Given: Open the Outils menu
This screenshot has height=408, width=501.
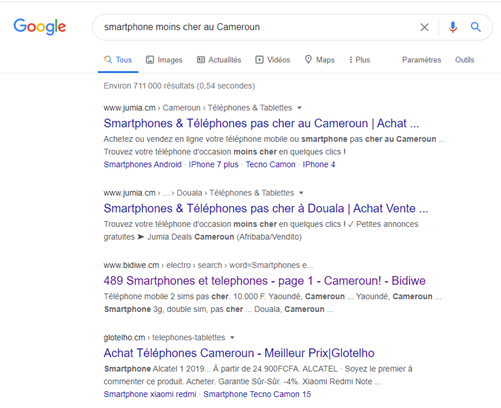Looking at the screenshot, I should pos(465,60).
